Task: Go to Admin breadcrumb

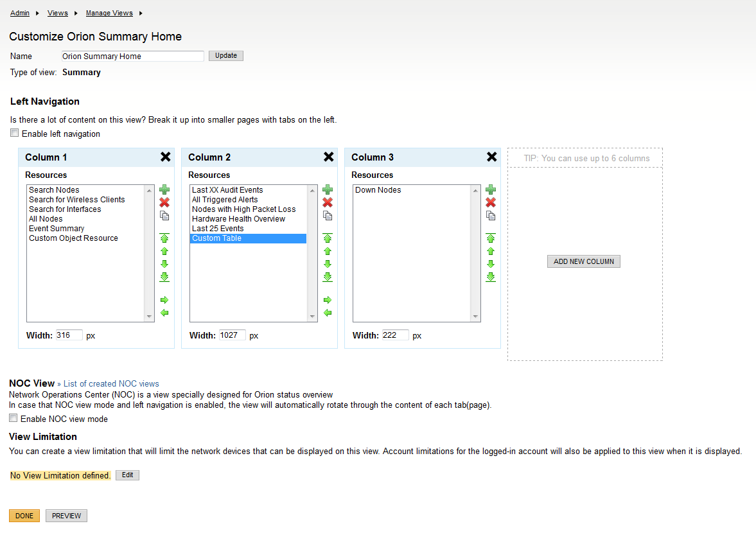Action: click(20, 13)
